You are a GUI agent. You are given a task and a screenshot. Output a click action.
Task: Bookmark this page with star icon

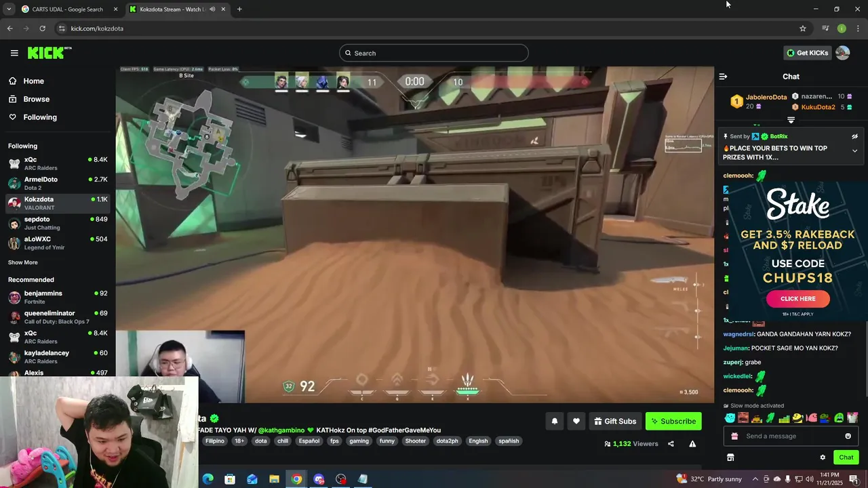click(803, 28)
